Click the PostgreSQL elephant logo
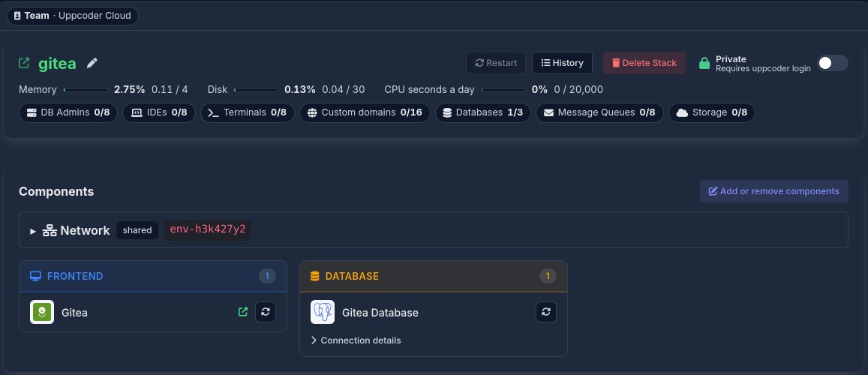This screenshot has width=868, height=375. [322, 312]
